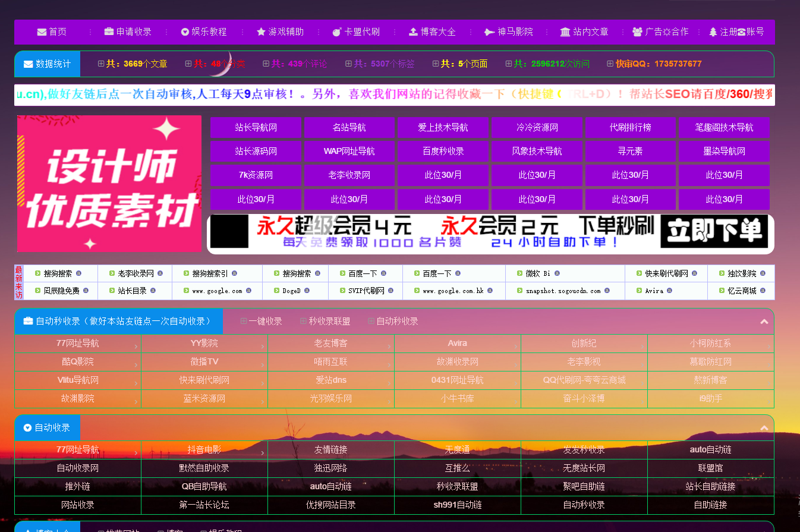Visit the 站长导航网 link
Viewport: 800px width, 532px height.
pos(256,127)
